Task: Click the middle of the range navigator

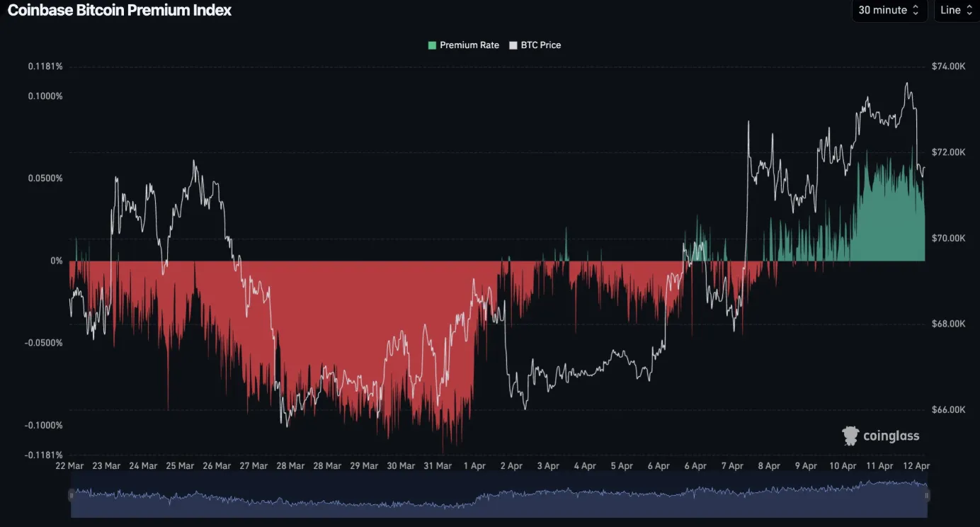Action: click(x=498, y=496)
